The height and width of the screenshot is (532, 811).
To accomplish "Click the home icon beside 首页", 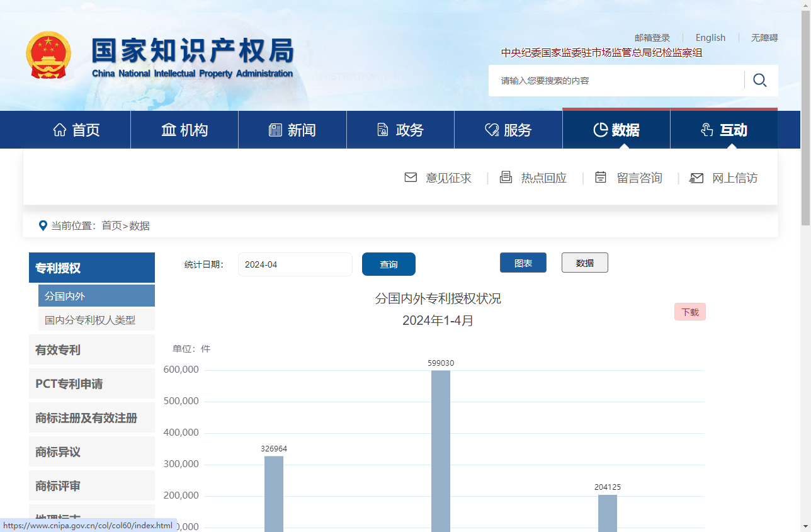I will pyautogui.click(x=60, y=130).
